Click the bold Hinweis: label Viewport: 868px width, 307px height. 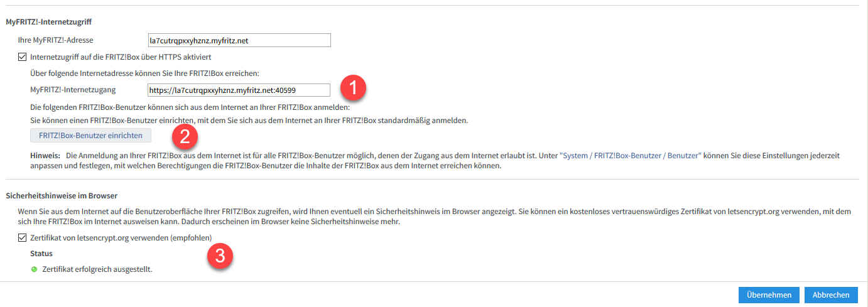[45, 155]
